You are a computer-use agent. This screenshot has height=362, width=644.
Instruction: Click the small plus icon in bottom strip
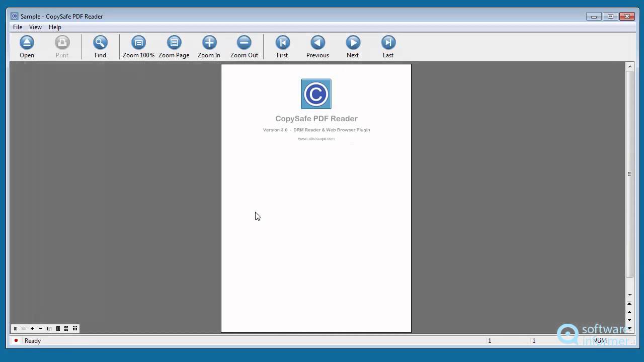[x=32, y=328]
